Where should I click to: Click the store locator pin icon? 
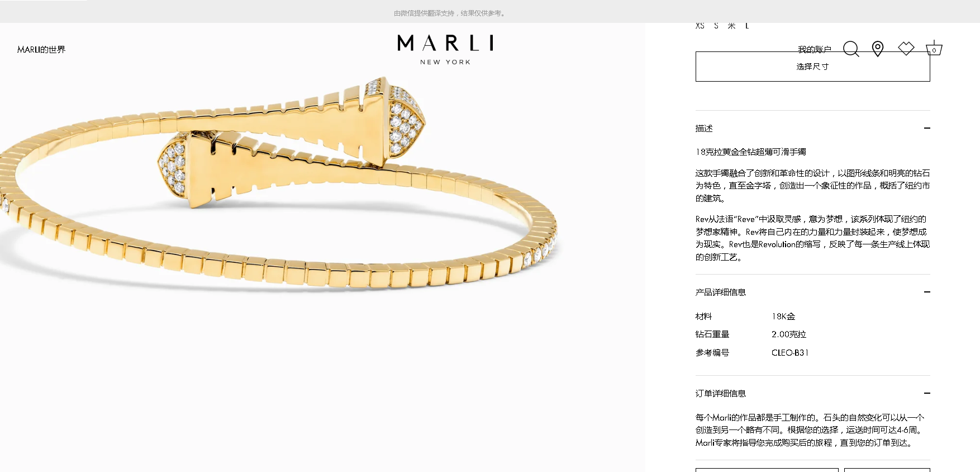(x=878, y=49)
